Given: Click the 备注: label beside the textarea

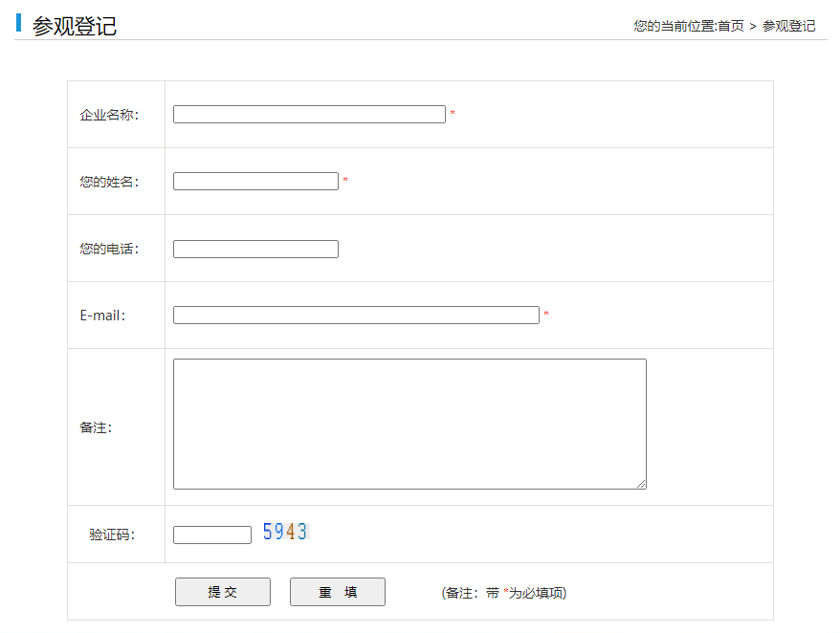Looking at the screenshot, I should point(96,427).
